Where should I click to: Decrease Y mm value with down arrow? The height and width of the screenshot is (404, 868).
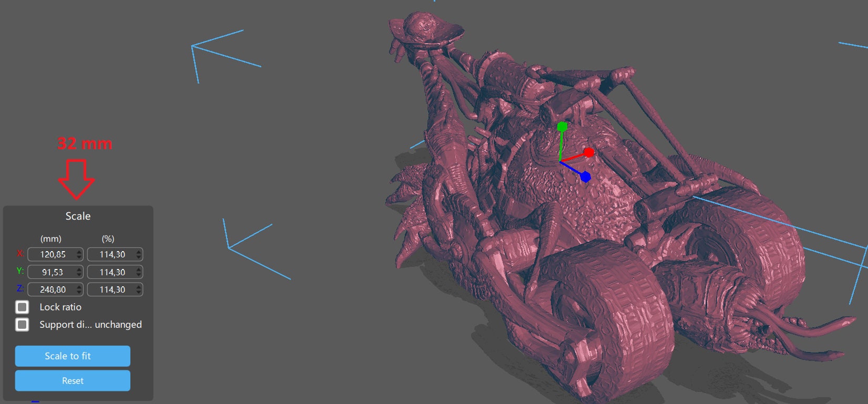pos(79,275)
